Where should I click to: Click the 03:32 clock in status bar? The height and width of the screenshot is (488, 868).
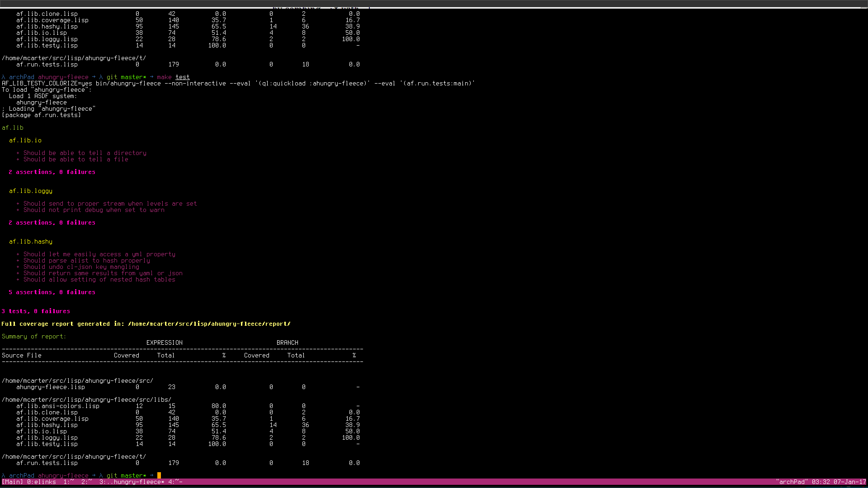821,482
